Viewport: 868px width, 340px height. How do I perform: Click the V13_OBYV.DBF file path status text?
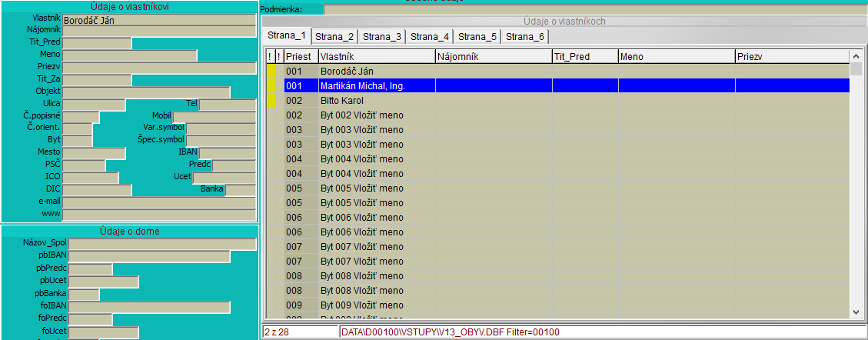(451, 332)
